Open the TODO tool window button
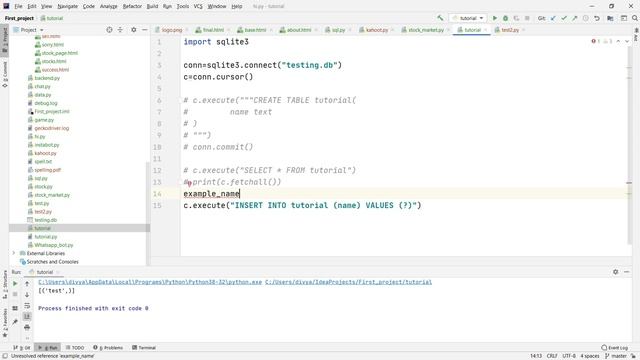The width and height of the screenshot is (640, 360). 75,347
